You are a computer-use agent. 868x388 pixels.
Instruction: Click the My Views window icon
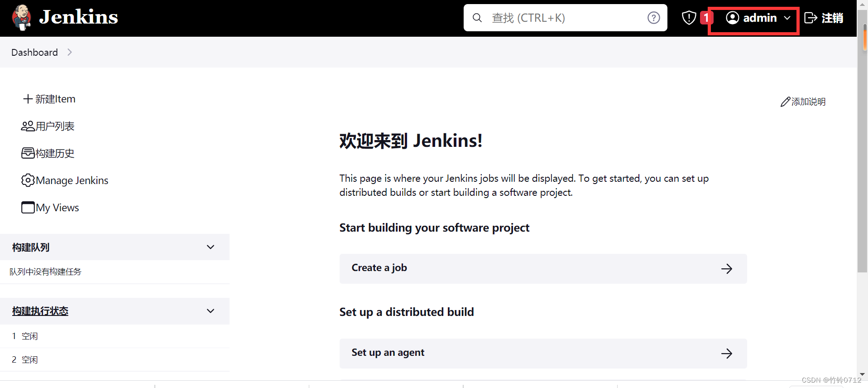click(28, 207)
